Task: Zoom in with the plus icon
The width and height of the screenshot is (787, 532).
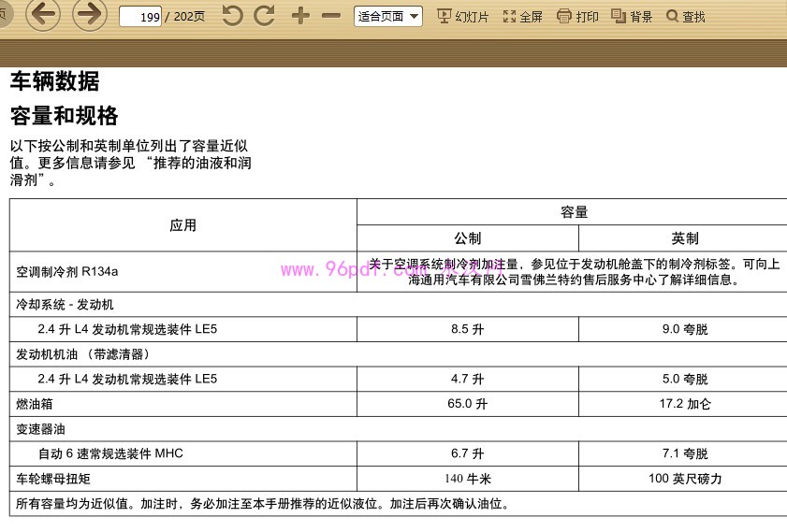Action: tap(300, 16)
